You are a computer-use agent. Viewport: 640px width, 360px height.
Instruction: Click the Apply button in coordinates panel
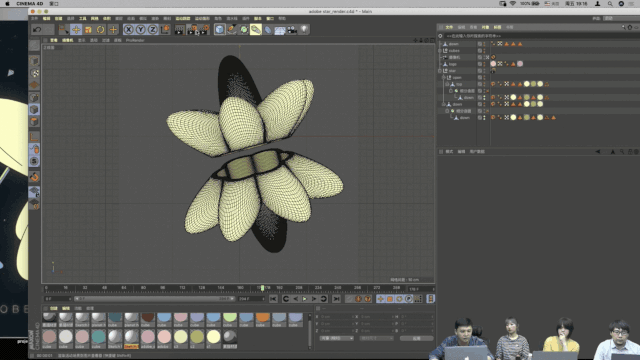(416, 338)
